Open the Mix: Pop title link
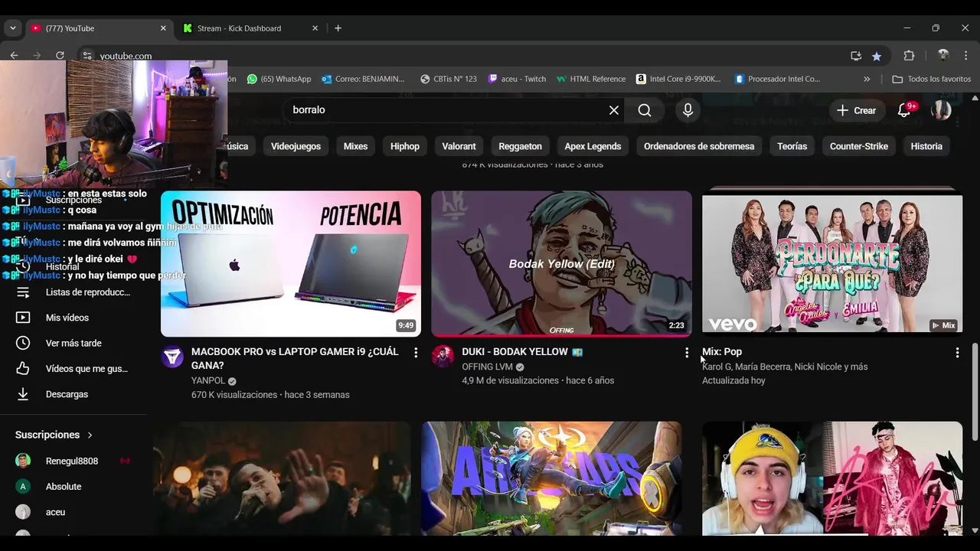The width and height of the screenshot is (980, 551). coord(722,352)
